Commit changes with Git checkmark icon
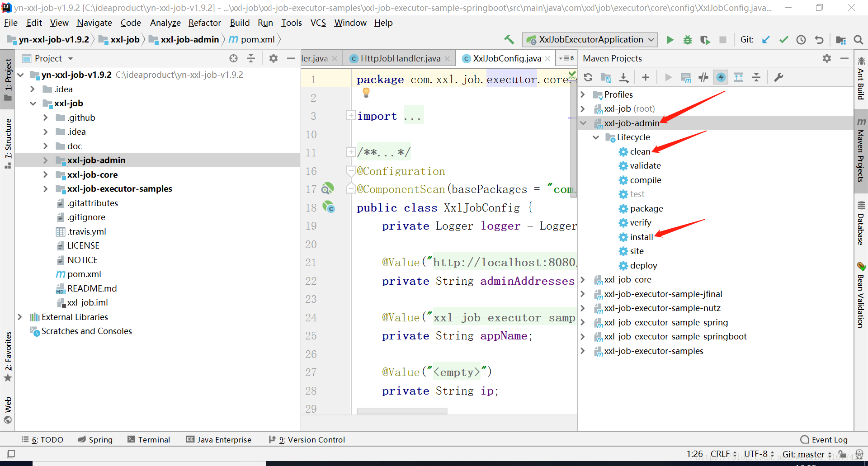 pos(783,40)
